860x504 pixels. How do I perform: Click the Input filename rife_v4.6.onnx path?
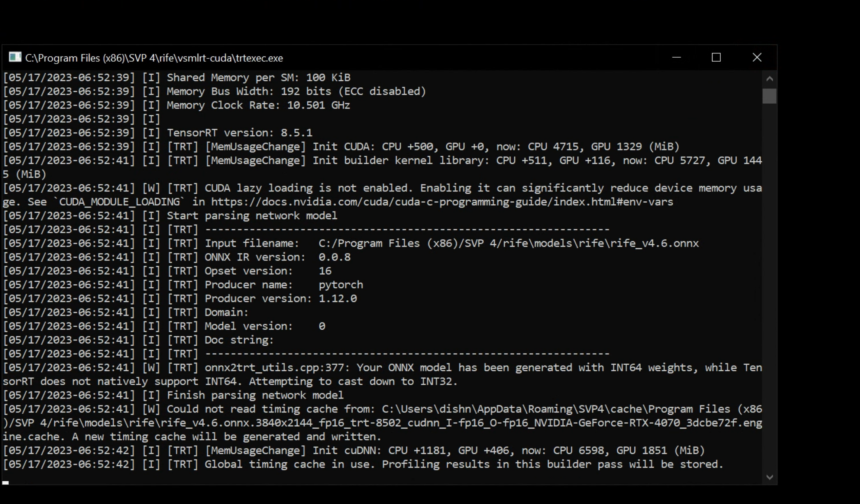tap(508, 243)
